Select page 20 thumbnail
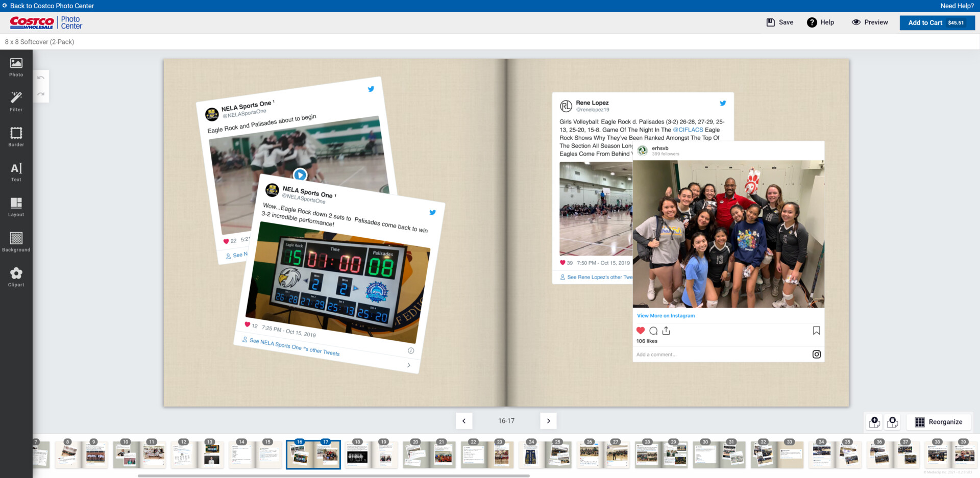This screenshot has height=478, width=980. pos(416,455)
